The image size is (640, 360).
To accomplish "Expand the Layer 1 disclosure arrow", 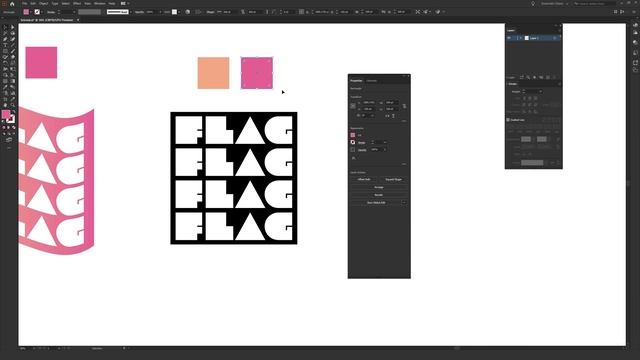I will 521,38.
